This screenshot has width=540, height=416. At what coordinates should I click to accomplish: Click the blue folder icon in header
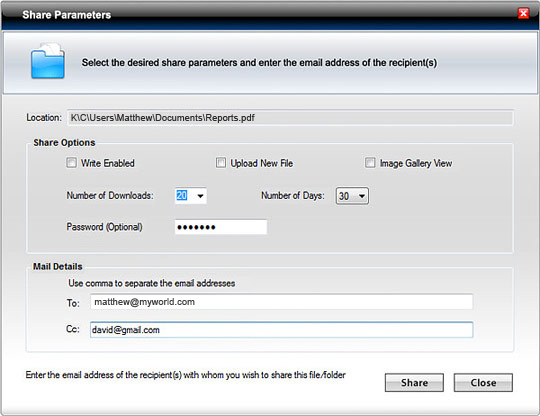tap(48, 61)
